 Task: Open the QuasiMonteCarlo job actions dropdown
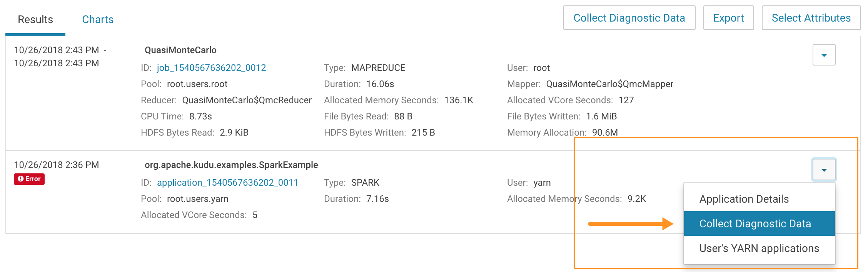coord(824,55)
